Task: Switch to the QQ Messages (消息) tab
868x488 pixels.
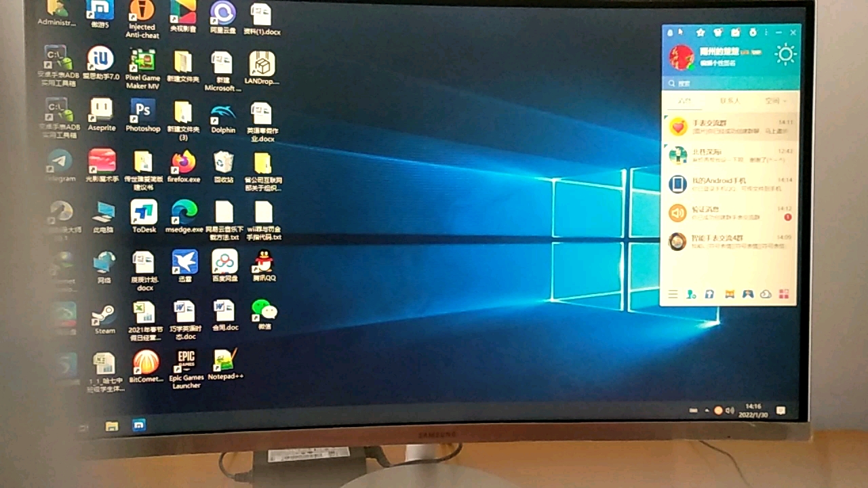Action: coord(684,100)
